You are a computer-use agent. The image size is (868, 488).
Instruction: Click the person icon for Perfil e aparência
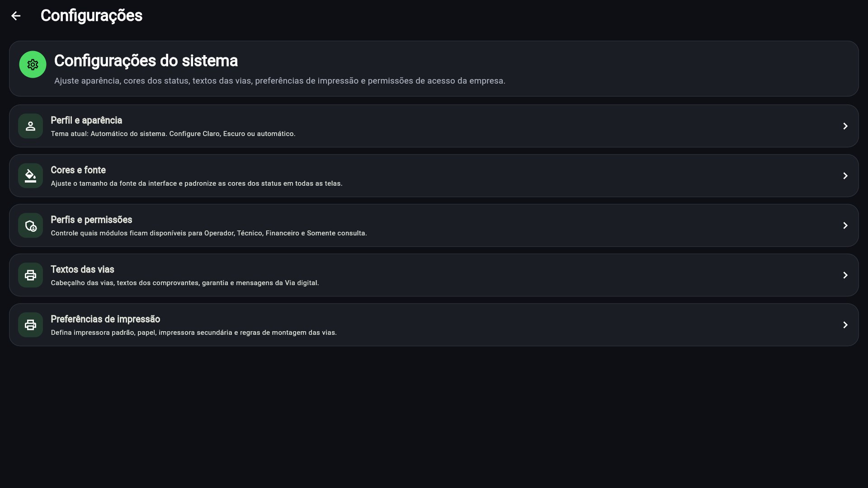point(30,126)
